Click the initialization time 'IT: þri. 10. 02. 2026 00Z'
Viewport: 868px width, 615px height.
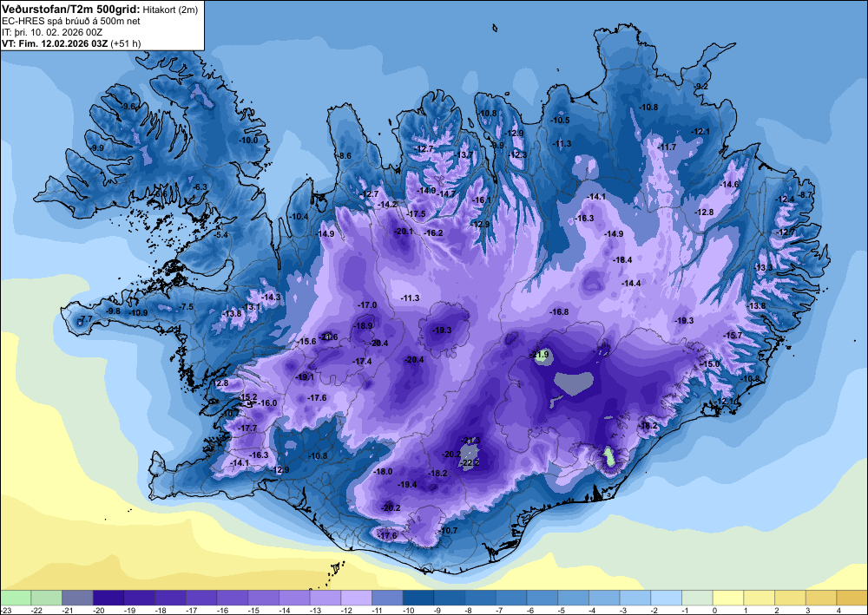(52, 32)
